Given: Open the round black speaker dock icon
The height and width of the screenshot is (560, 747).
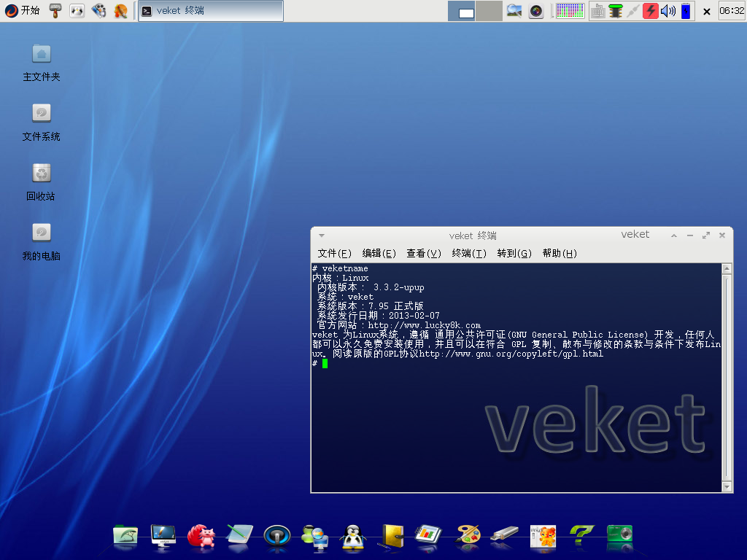Looking at the screenshot, I should pyautogui.click(x=276, y=536).
